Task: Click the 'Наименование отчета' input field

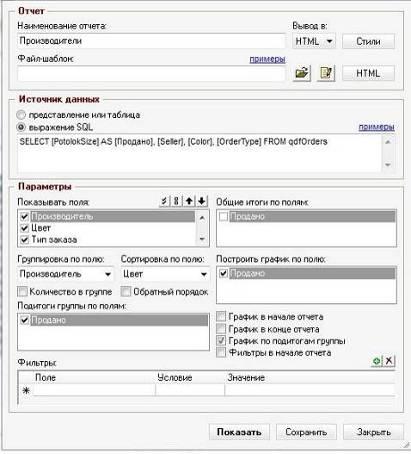Action: 151,41
